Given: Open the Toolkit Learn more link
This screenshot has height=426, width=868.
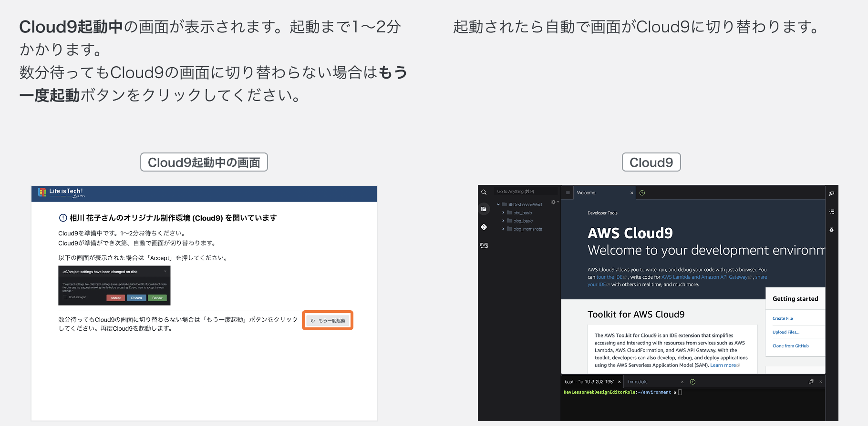Looking at the screenshot, I should (725, 365).
